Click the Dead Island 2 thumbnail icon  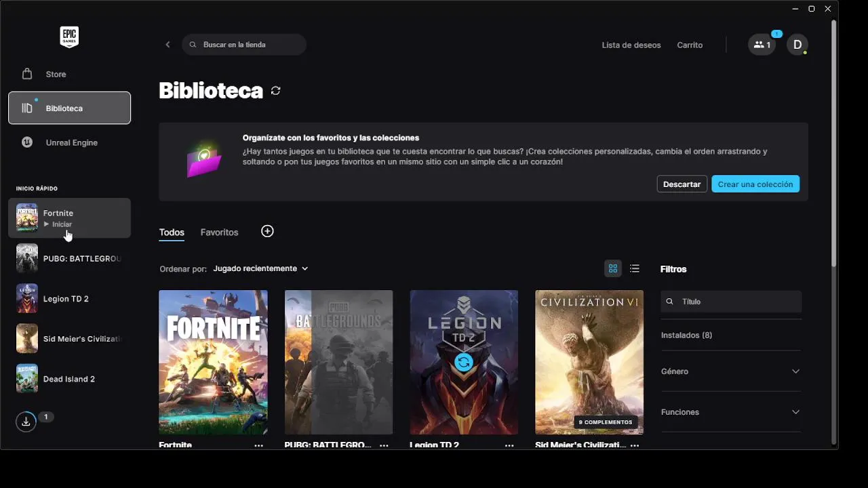point(27,378)
